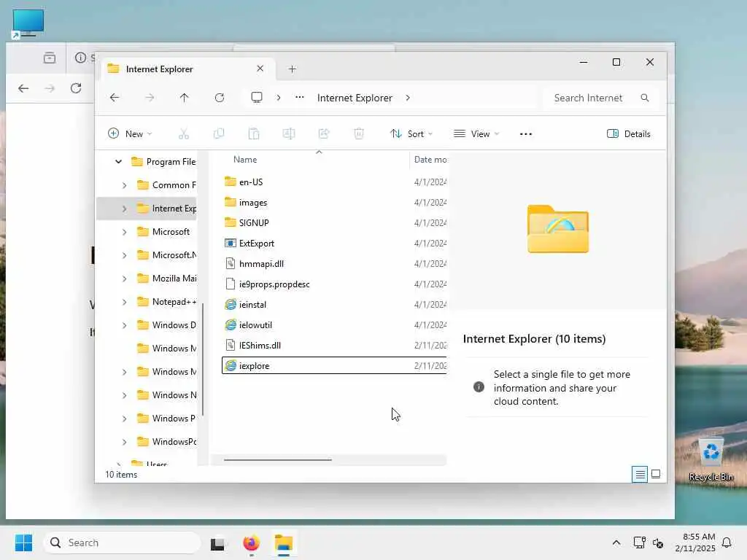Go up one folder level arrow
The image size is (747, 560).
(184, 98)
